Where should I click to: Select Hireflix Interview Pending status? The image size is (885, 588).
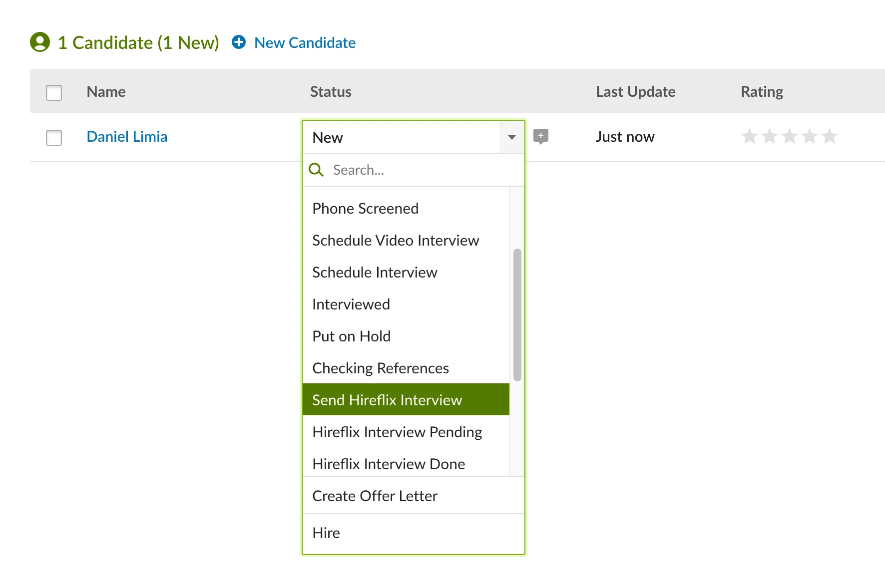coord(406,432)
